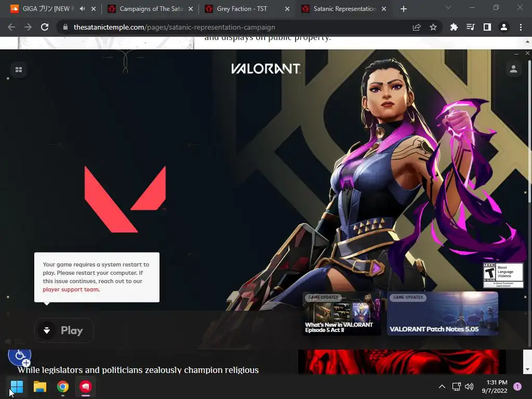Click the red VALORANT V emblem
Screen dimensions: 532x399
pyautogui.click(x=125, y=199)
